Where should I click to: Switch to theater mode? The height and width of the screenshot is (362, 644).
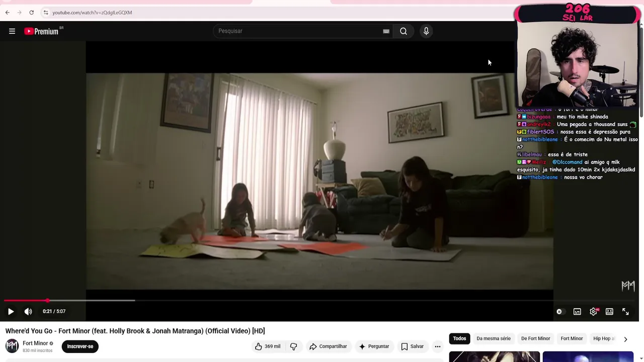(x=609, y=312)
